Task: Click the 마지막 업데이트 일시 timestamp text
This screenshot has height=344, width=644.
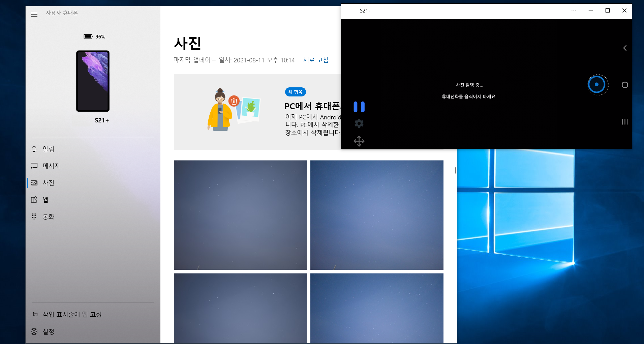Action: [x=234, y=60]
